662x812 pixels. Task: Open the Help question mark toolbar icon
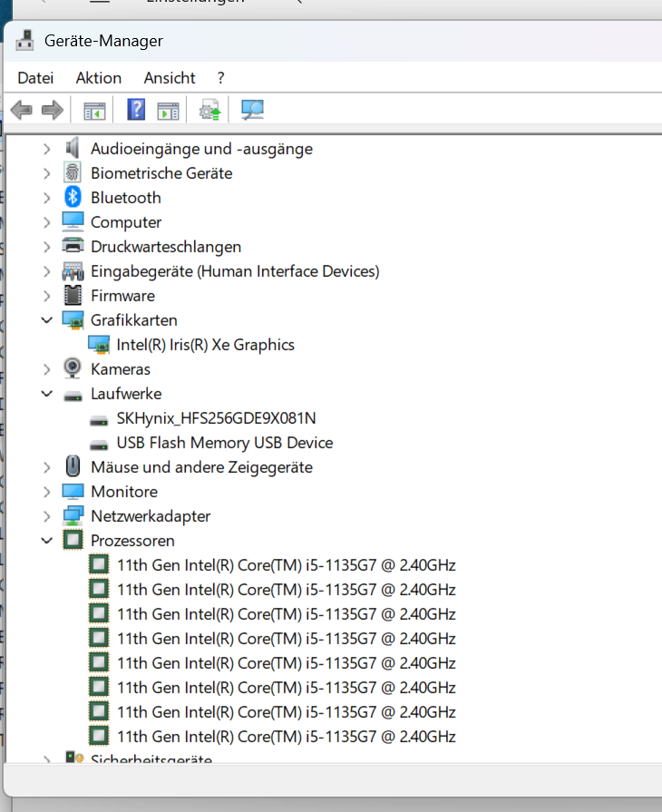pyautogui.click(x=136, y=109)
